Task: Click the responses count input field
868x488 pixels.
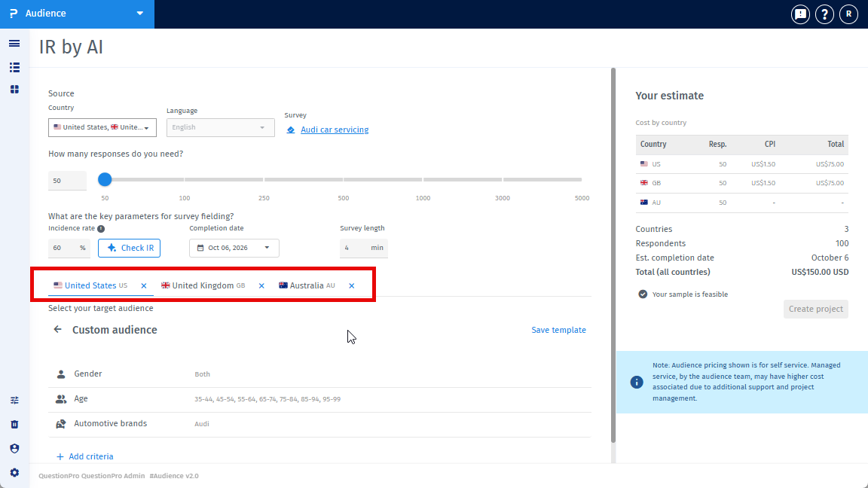Action: point(68,181)
